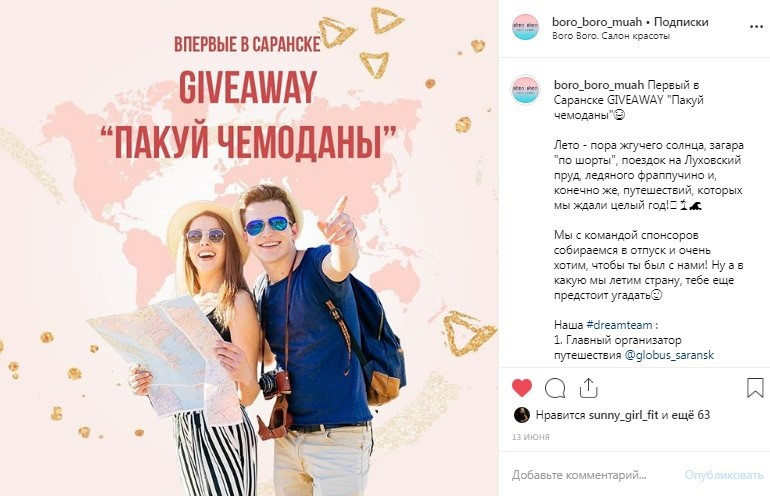Show the list of ещё 63 likes
The image size is (770, 496).
[x=691, y=415]
